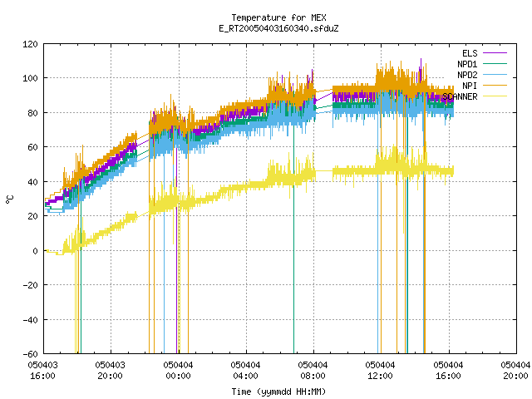
Task: Click the orange NPI legend line sample
Action: pyautogui.click(x=495, y=86)
